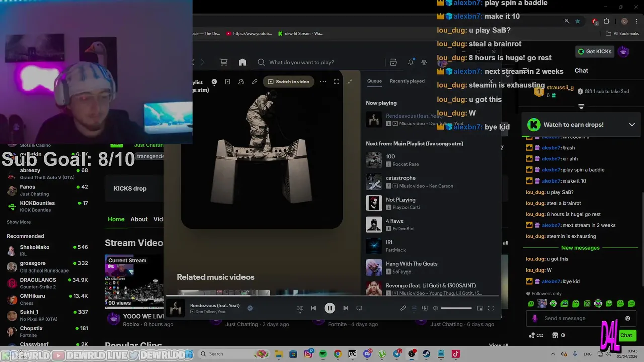Play 'Hang With The Goats' by SoFaygo

430,267
